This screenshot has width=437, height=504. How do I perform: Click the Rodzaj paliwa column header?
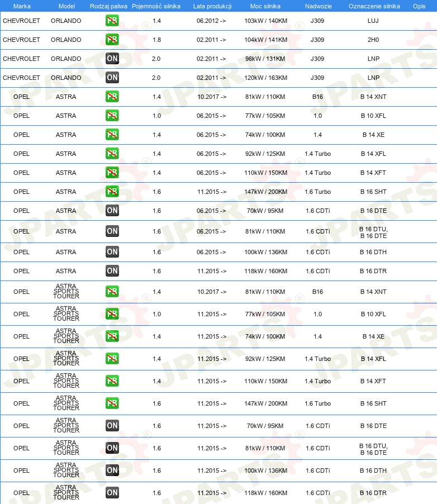[x=108, y=6]
